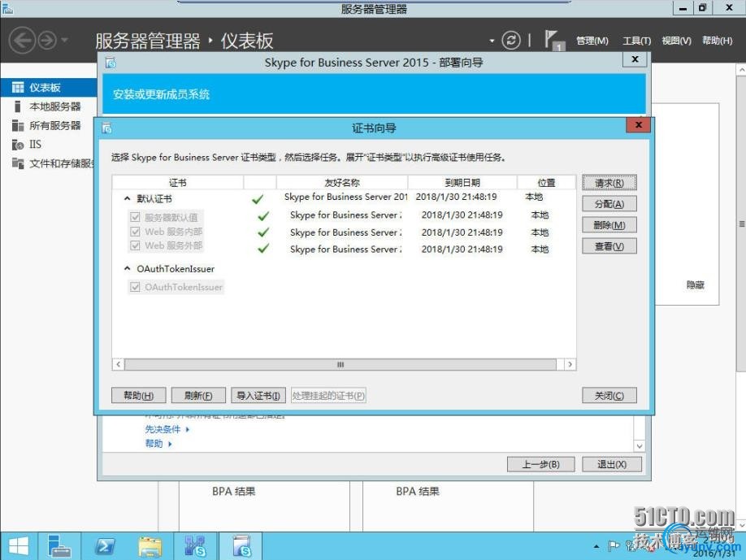Click the 帮助(H) button in certificate wizard

tap(138, 395)
